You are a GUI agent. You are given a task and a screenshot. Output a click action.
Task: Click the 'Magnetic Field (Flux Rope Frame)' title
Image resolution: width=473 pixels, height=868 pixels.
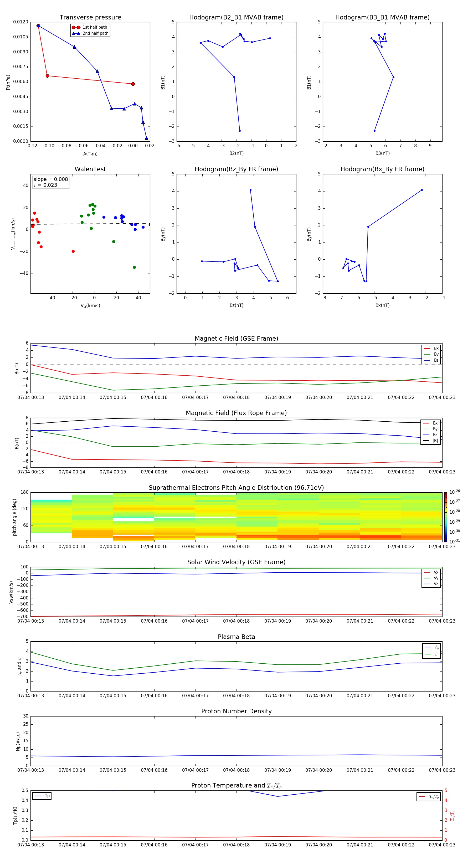[236, 413]
